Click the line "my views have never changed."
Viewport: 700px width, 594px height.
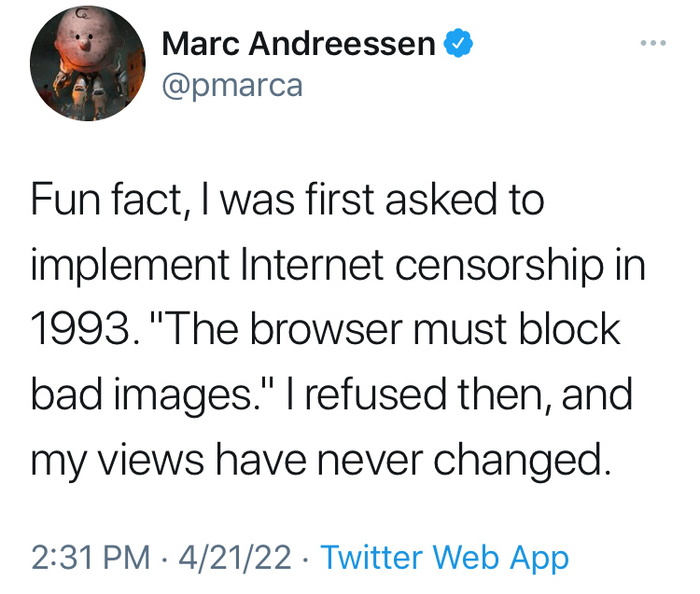click(x=318, y=460)
